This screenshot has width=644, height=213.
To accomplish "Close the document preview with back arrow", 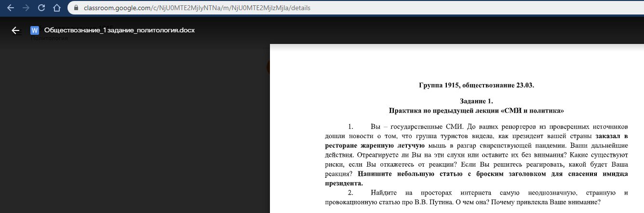I will pos(15,30).
